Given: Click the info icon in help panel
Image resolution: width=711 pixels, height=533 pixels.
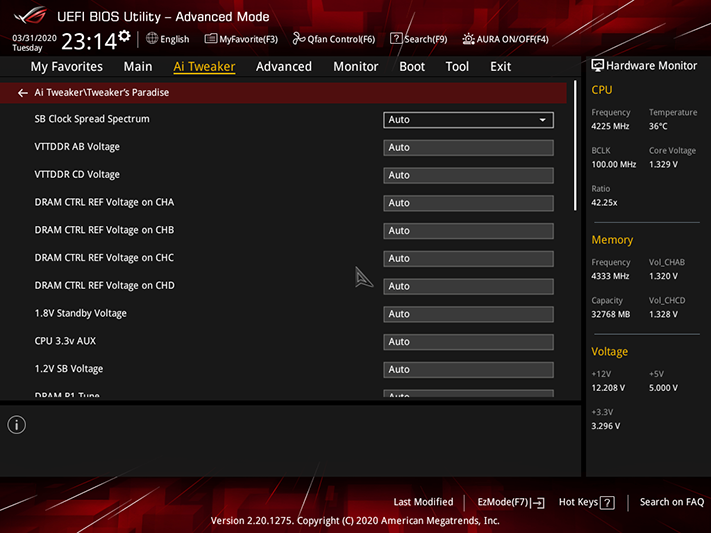Looking at the screenshot, I should coord(17,425).
